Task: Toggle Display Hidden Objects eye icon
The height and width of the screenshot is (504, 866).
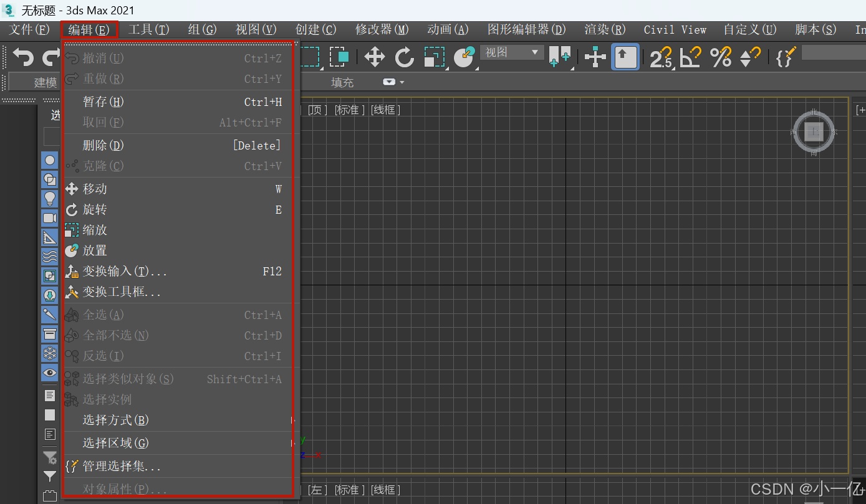Action: click(x=50, y=373)
